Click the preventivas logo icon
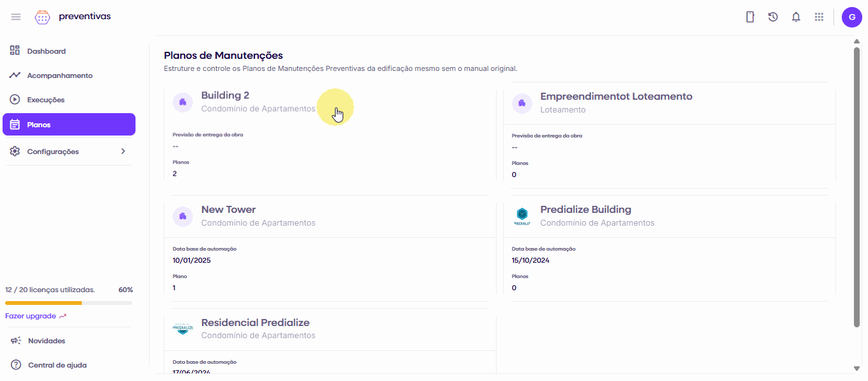Screen dimensions: 868x381 pos(42,17)
